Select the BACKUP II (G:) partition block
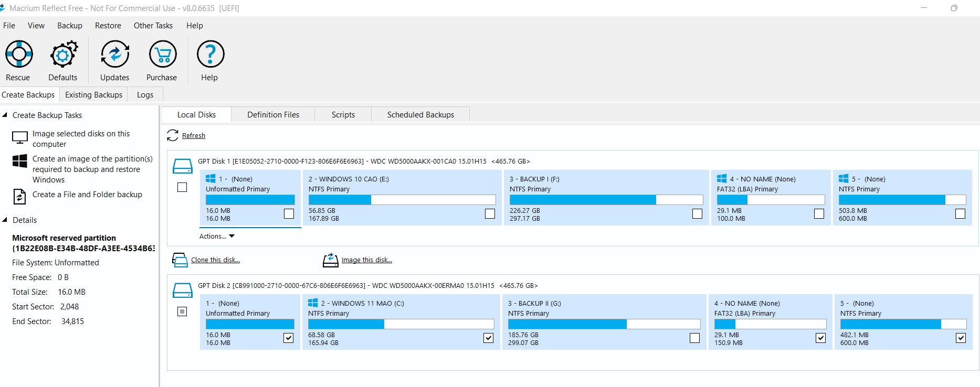This screenshot has height=387, width=980. click(604, 322)
